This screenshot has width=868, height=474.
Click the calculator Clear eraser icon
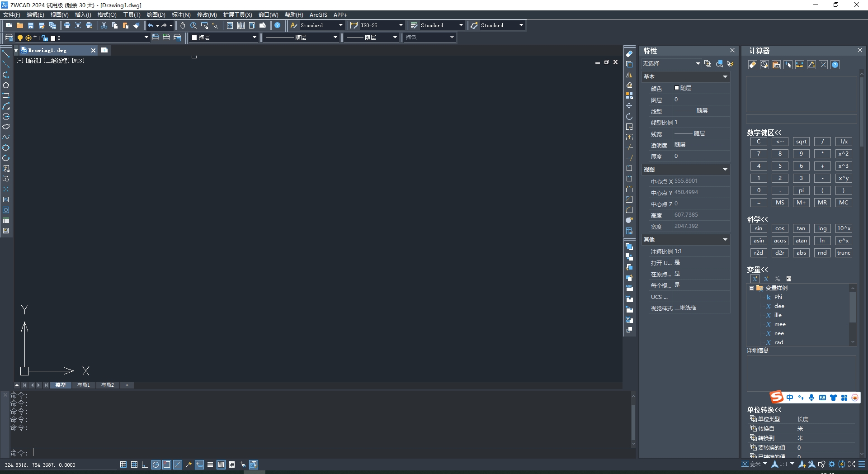753,65
